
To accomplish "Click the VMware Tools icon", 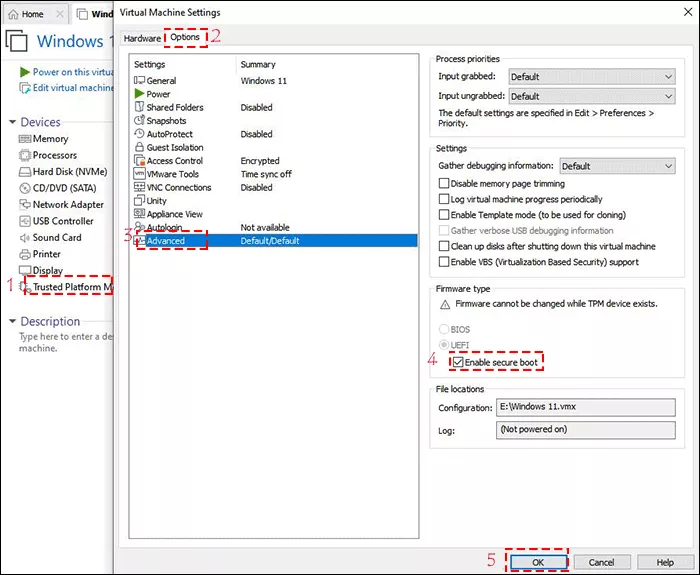I will pyautogui.click(x=139, y=174).
